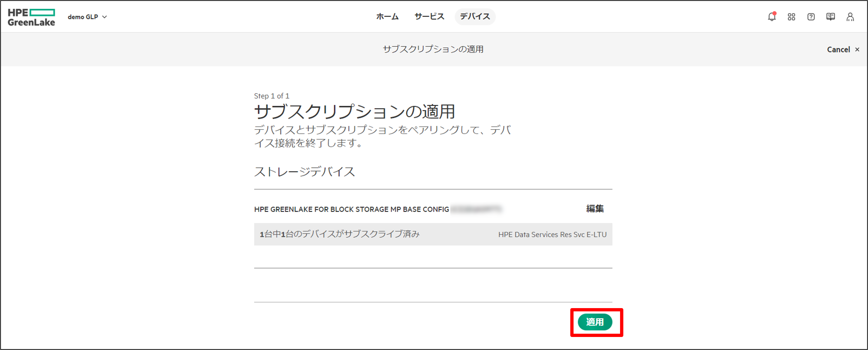The image size is (868, 350).
Task: Select the subscribed device count row
Action: pos(433,234)
